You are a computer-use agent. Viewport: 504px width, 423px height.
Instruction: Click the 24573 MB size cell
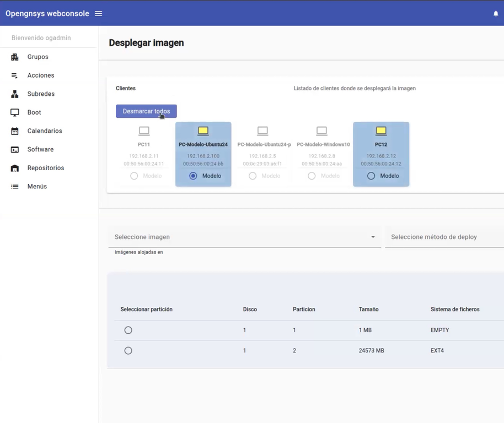pyautogui.click(x=372, y=351)
